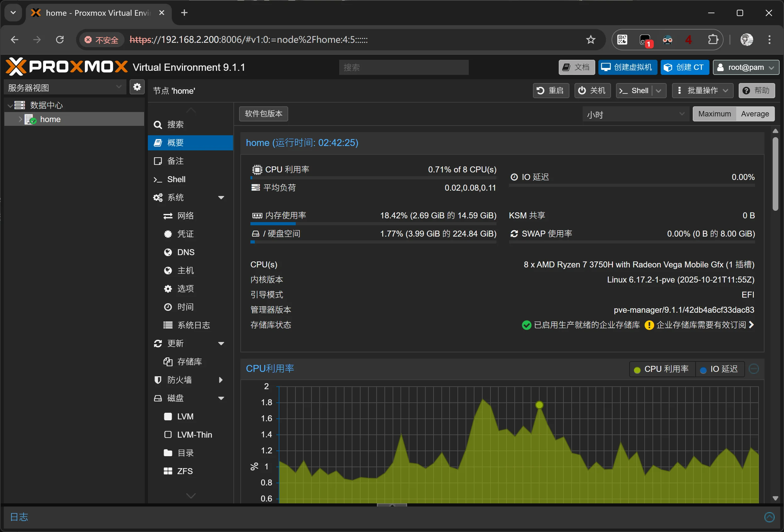Open the Shell menu item in sidebar

pyautogui.click(x=176, y=179)
